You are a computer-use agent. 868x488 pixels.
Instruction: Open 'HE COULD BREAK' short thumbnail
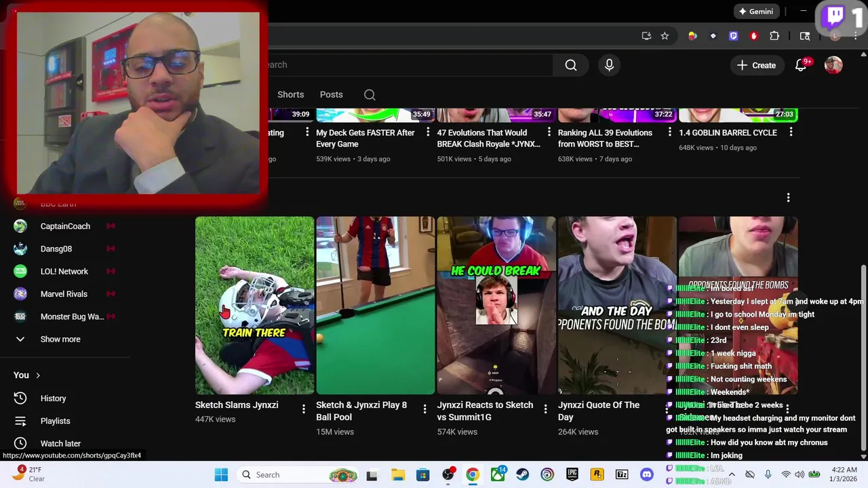(x=496, y=306)
